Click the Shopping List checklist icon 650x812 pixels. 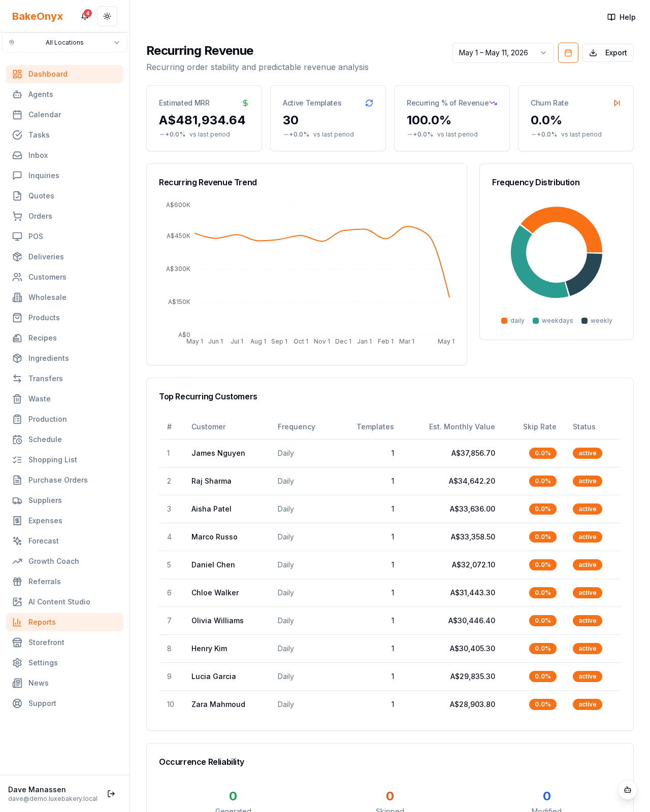pyautogui.click(x=17, y=460)
